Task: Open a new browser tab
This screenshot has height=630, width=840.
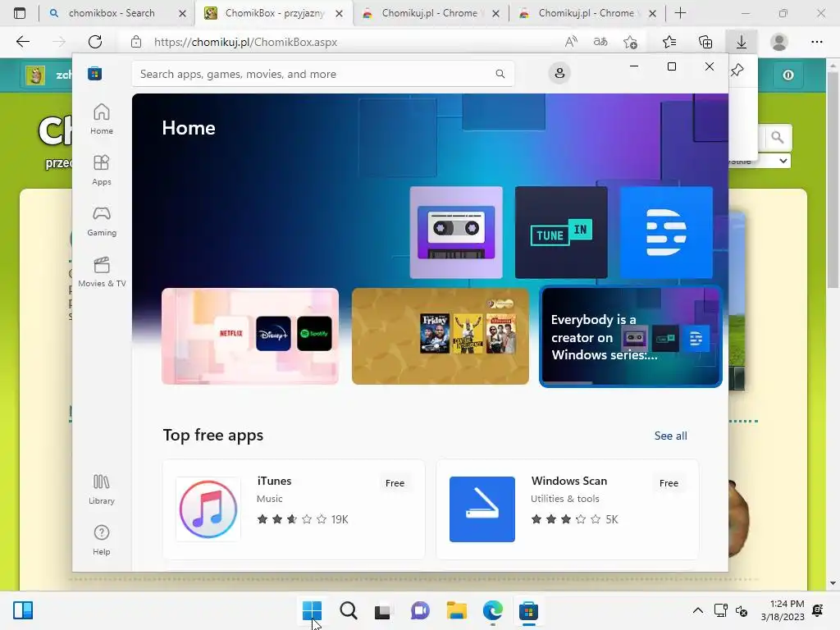Action: point(680,13)
